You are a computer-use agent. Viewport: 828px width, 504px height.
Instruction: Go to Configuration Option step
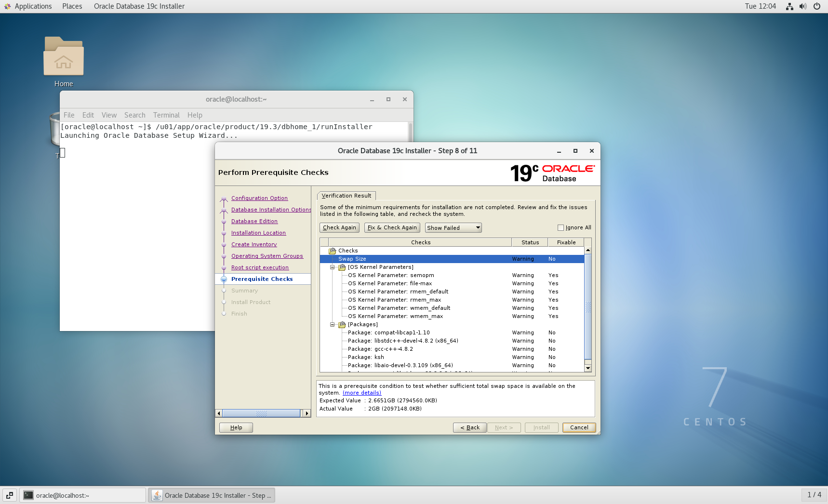[x=259, y=198]
